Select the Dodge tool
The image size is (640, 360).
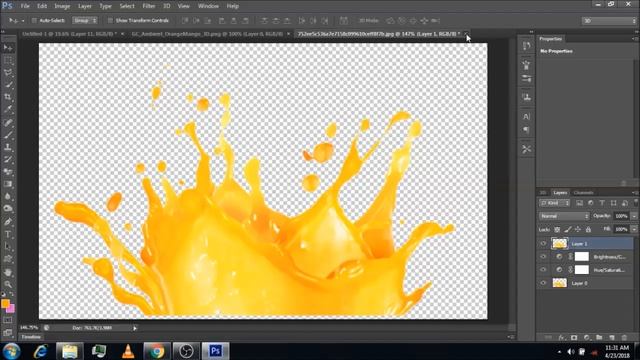[x=8, y=209]
